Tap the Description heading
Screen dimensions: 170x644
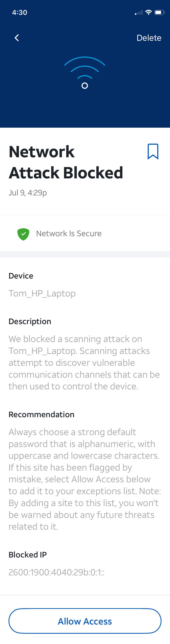[x=30, y=321]
